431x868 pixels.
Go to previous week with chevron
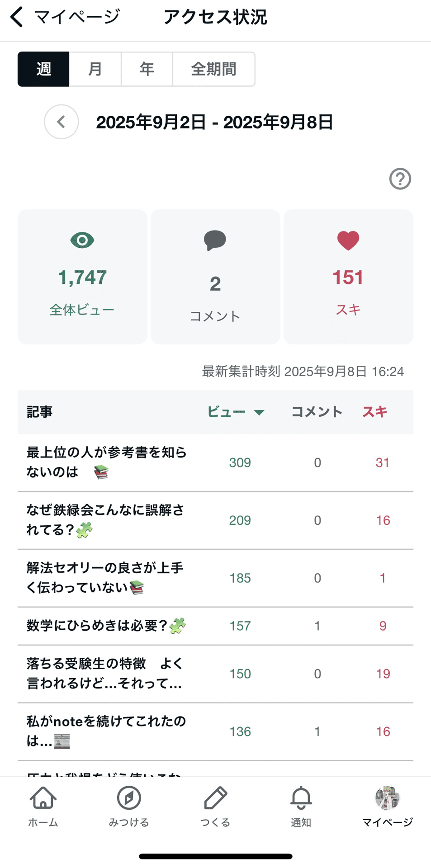pos(62,122)
